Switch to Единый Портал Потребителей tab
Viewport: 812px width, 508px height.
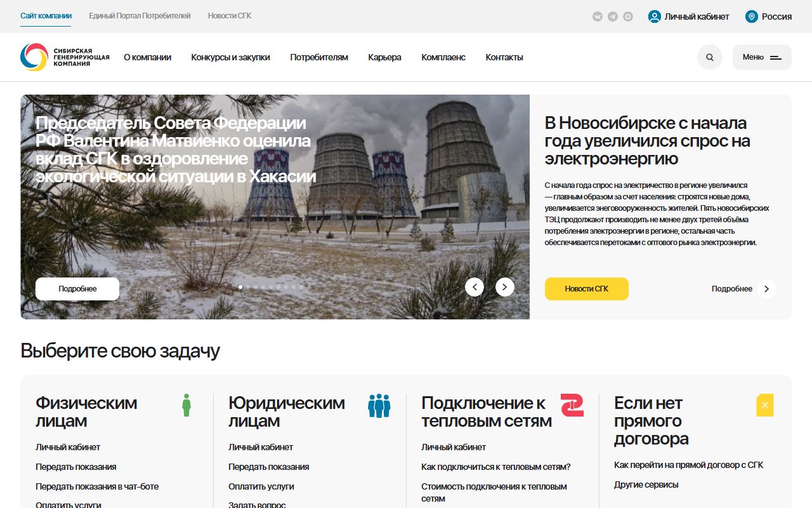[x=140, y=16]
